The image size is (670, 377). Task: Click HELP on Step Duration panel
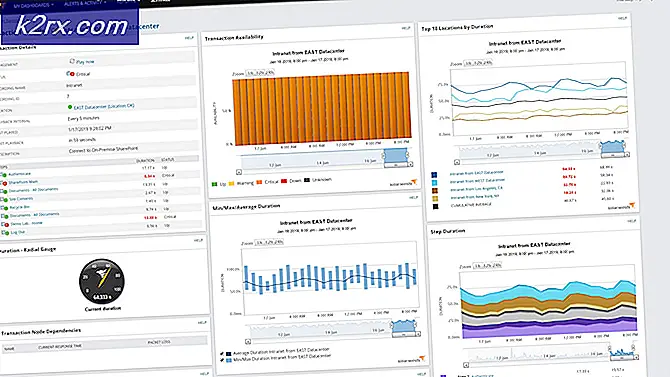[x=632, y=221]
